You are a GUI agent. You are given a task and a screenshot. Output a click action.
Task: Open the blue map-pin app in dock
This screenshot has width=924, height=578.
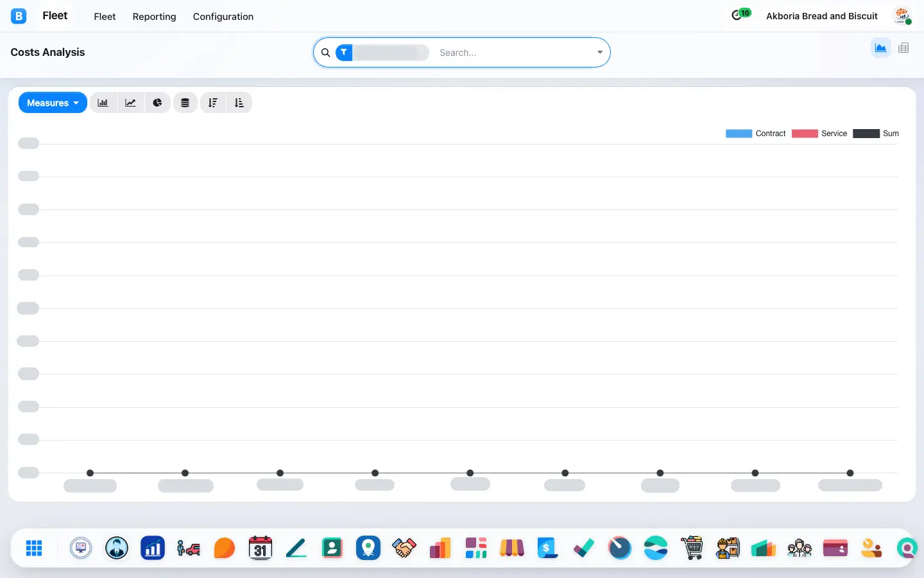coord(368,548)
